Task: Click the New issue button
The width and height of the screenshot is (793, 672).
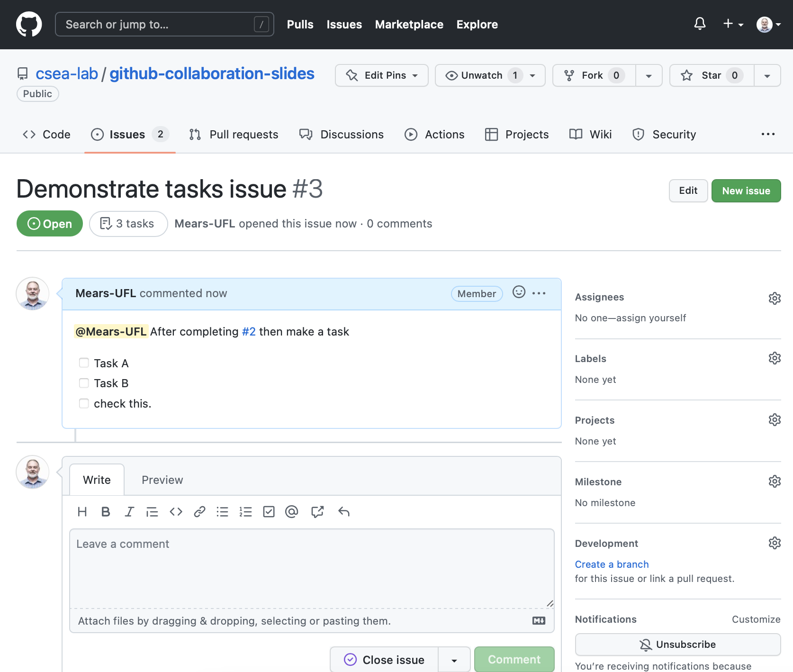Action: (746, 191)
